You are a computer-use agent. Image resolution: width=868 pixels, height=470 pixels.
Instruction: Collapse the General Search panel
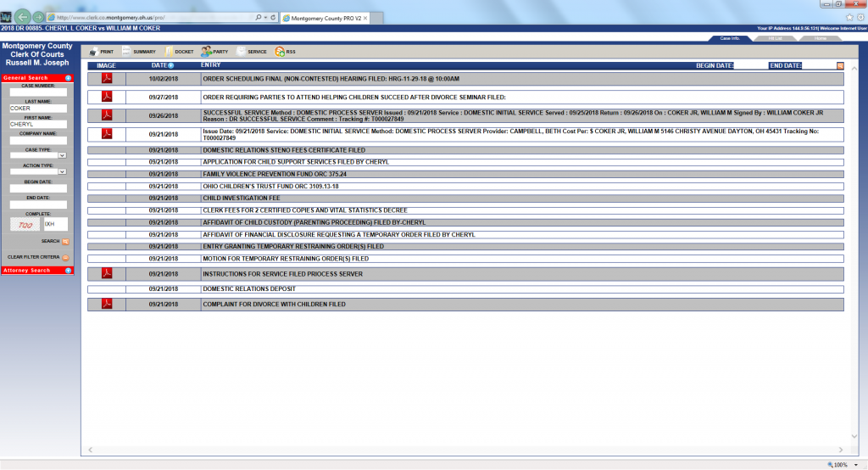[x=68, y=78]
